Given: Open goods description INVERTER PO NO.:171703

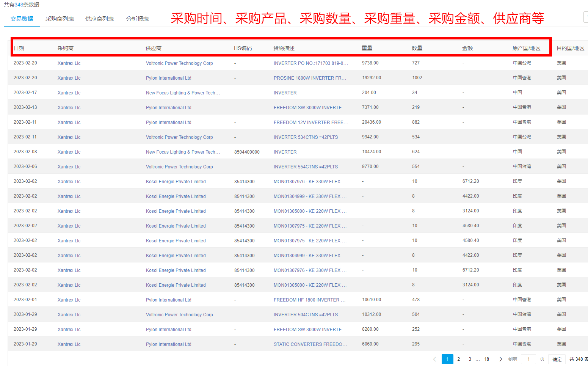Looking at the screenshot, I should click(310, 63).
